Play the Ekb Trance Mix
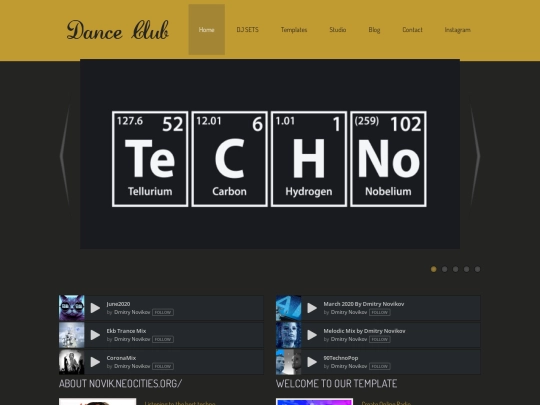Image resolution: width=540 pixels, height=405 pixels. 95,335
